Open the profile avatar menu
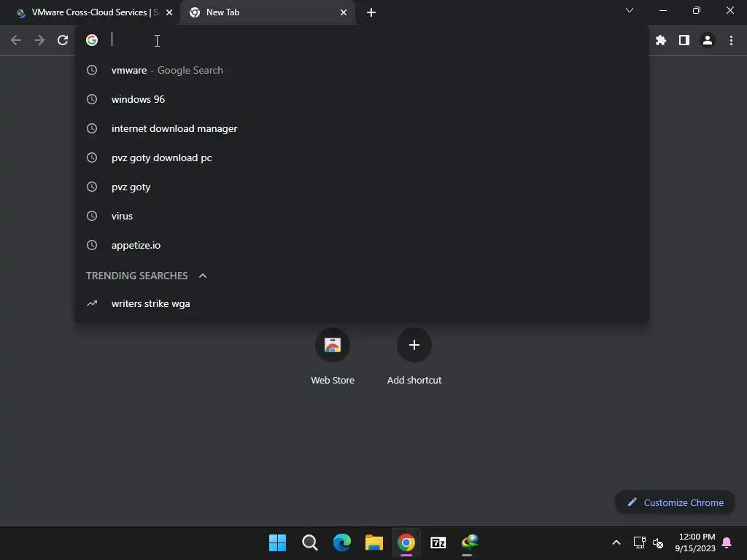Screen dimensions: 747x560 [x=708, y=41]
